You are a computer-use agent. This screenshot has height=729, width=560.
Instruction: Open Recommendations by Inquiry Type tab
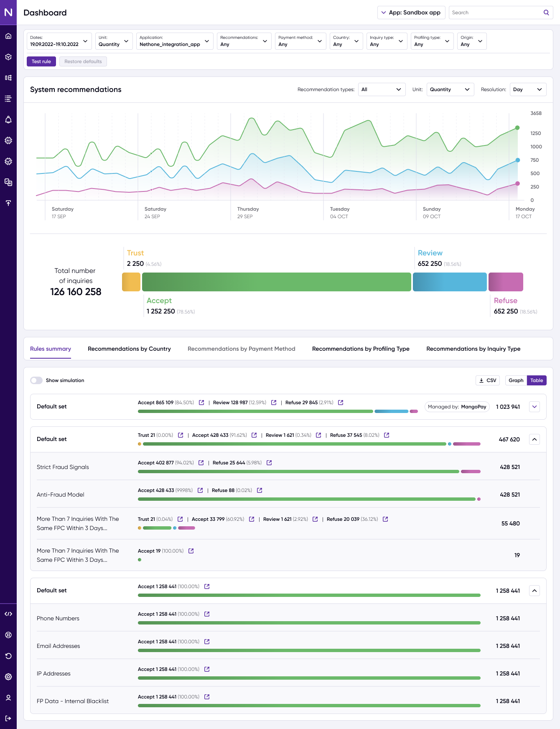[473, 349]
